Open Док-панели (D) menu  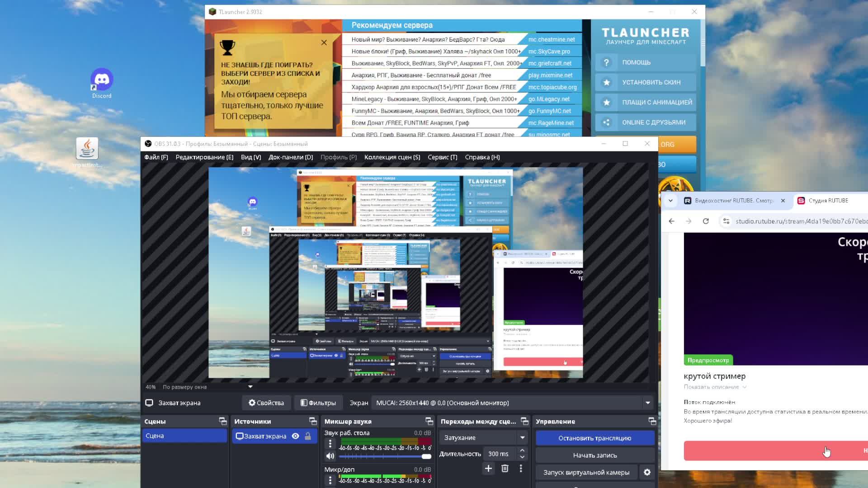[x=291, y=157]
